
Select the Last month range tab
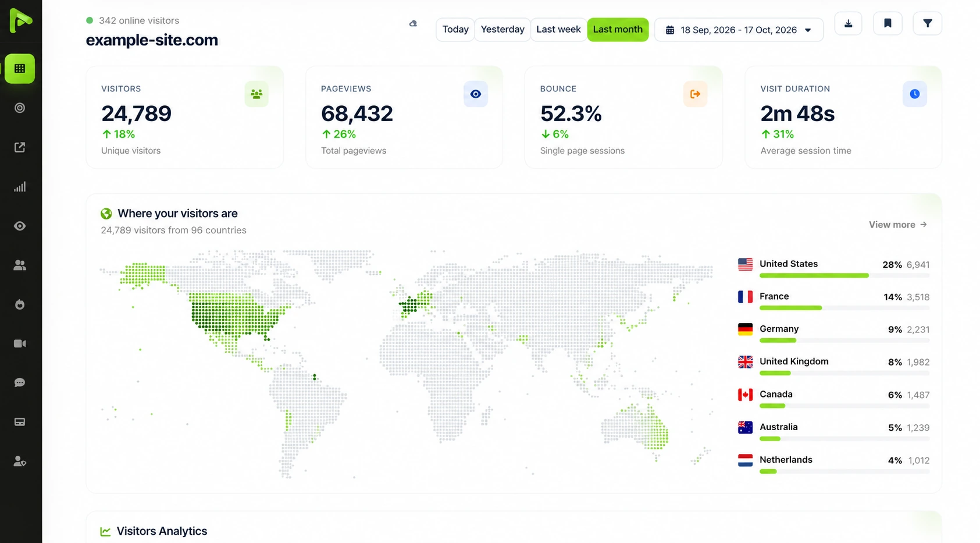[618, 30]
